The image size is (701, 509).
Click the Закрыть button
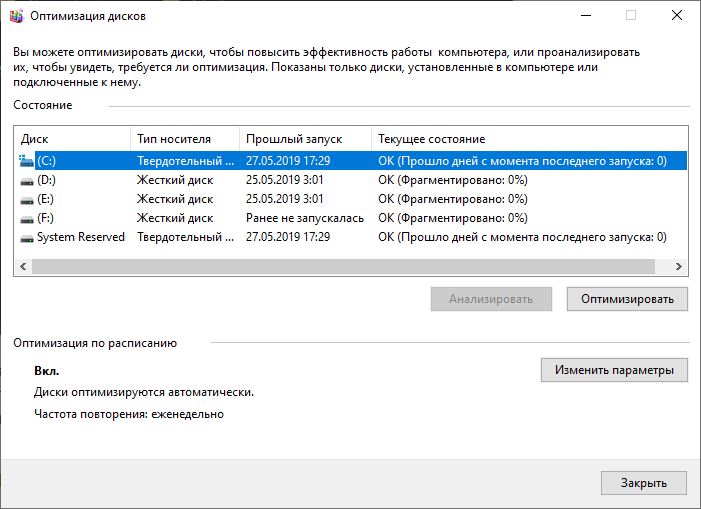[644, 483]
